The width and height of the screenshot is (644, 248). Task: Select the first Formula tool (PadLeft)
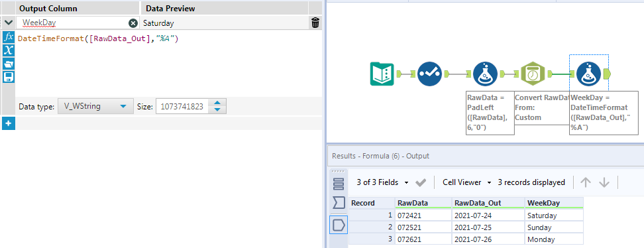pos(485,74)
